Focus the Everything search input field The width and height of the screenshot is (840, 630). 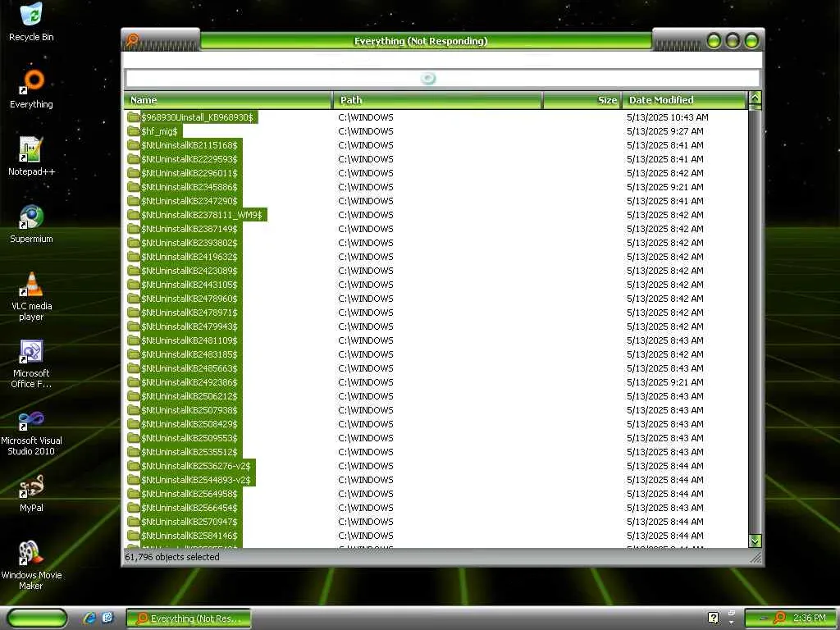pos(442,79)
